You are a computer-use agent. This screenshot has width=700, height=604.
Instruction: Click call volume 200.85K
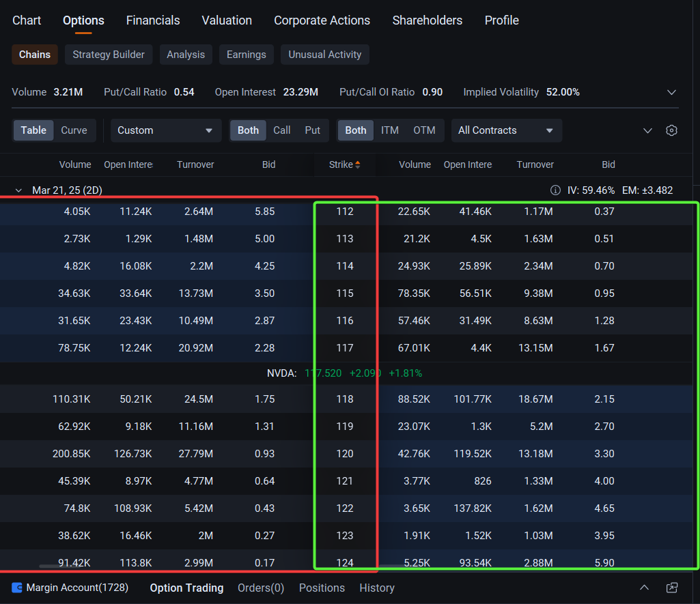(72, 454)
